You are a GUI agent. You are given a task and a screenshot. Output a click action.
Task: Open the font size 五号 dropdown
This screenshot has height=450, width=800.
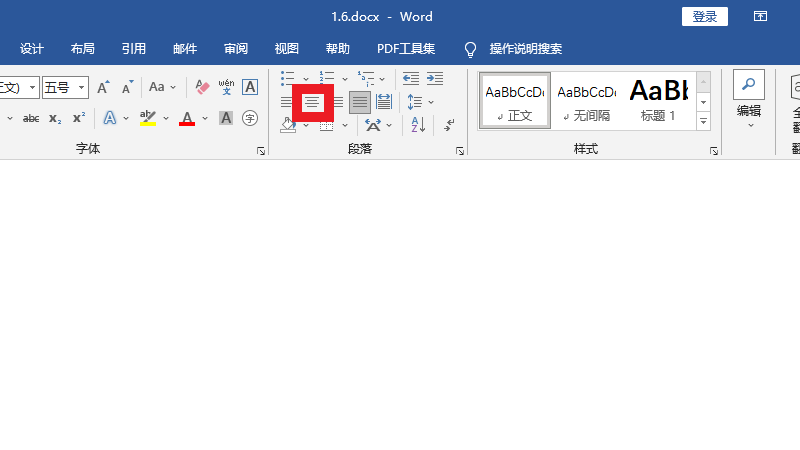82,88
